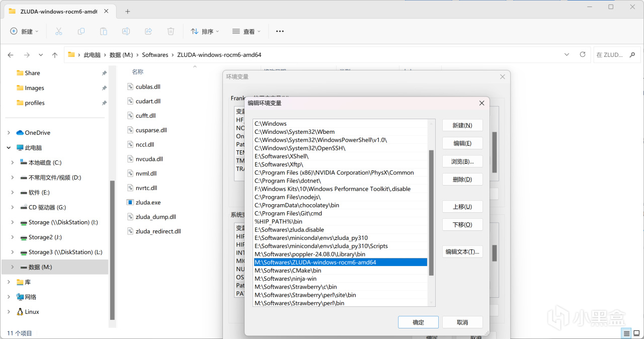Click 编辑(E) button in path editor
Image resolution: width=644 pixels, height=339 pixels.
(462, 143)
